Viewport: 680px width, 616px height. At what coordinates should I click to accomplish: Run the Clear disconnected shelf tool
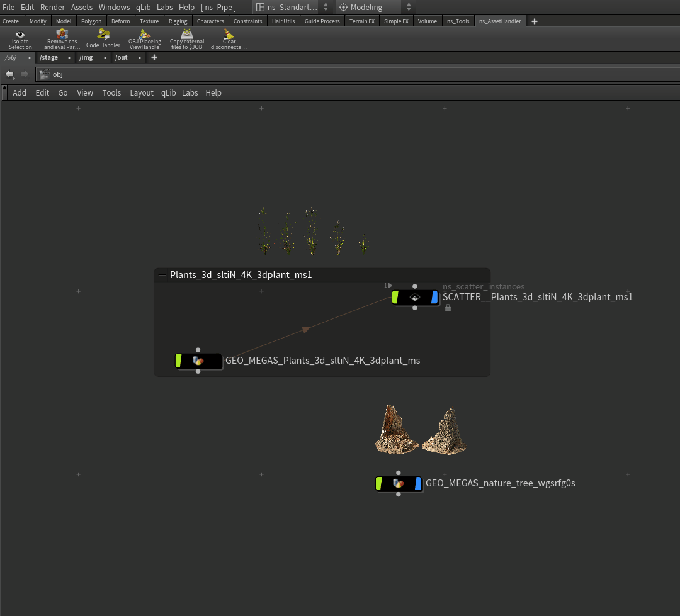(229, 40)
